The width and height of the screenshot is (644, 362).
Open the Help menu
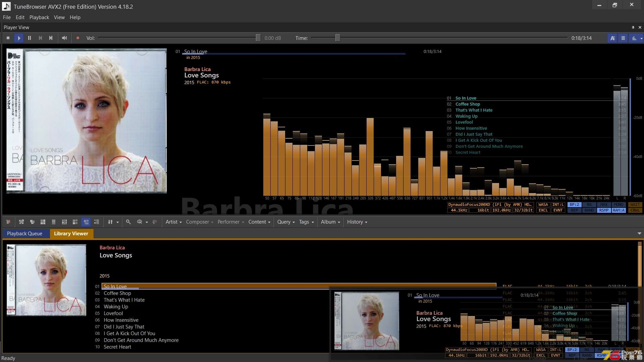pyautogui.click(x=75, y=17)
